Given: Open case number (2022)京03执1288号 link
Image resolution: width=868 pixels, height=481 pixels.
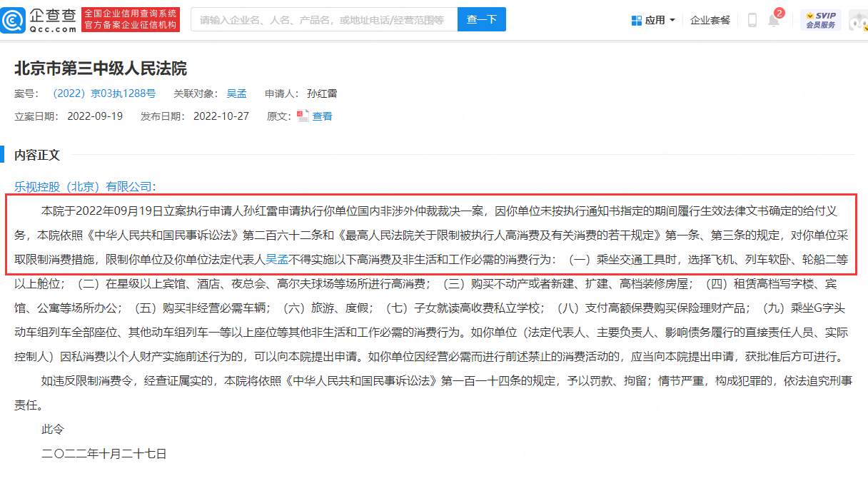Looking at the screenshot, I should point(104,93).
